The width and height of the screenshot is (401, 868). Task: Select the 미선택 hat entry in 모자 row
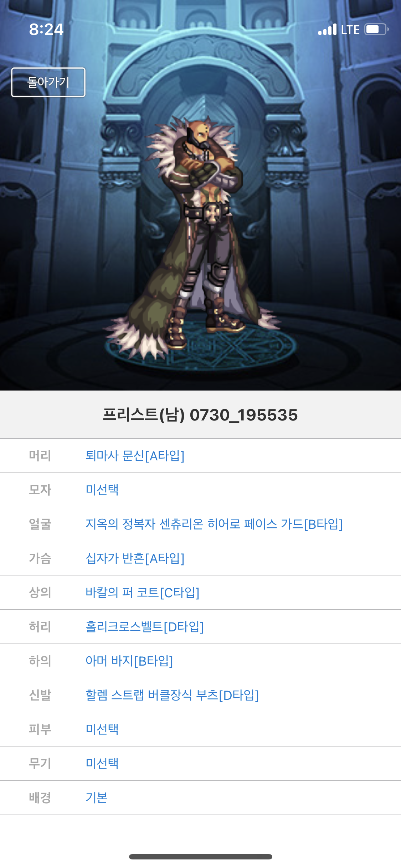102,490
